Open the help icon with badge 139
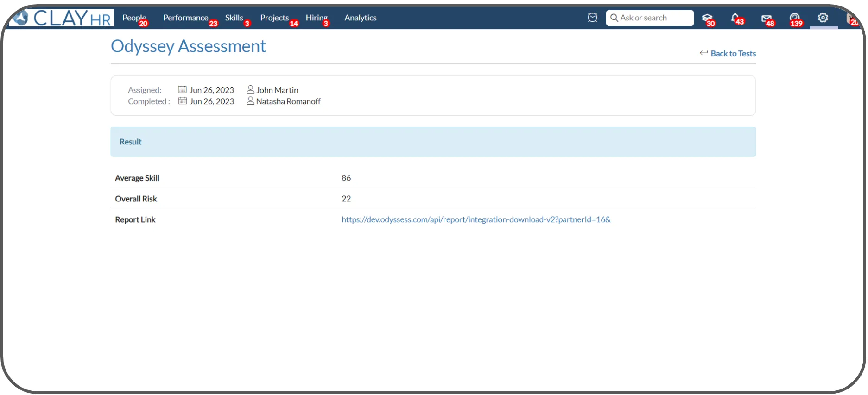 tap(795, 19)
